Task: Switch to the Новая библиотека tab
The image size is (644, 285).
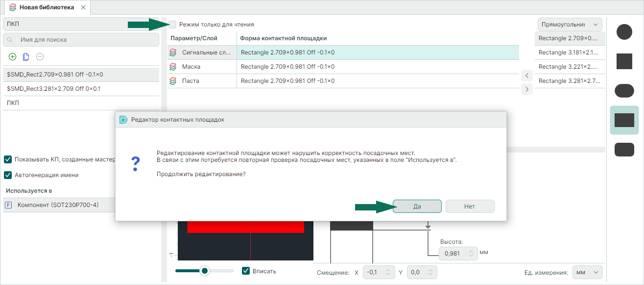Action: [x=46, y=7]
